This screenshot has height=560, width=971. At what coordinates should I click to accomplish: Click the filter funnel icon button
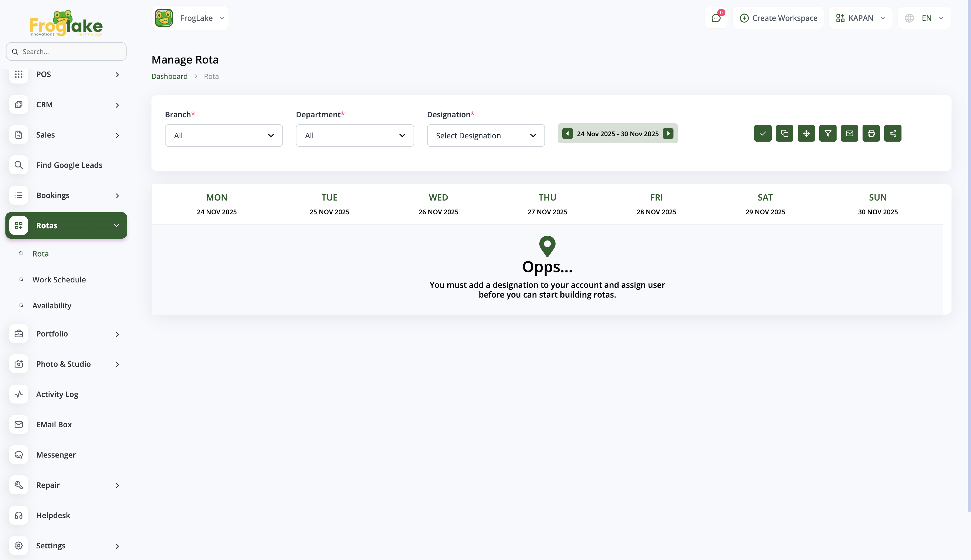(827, 134)
